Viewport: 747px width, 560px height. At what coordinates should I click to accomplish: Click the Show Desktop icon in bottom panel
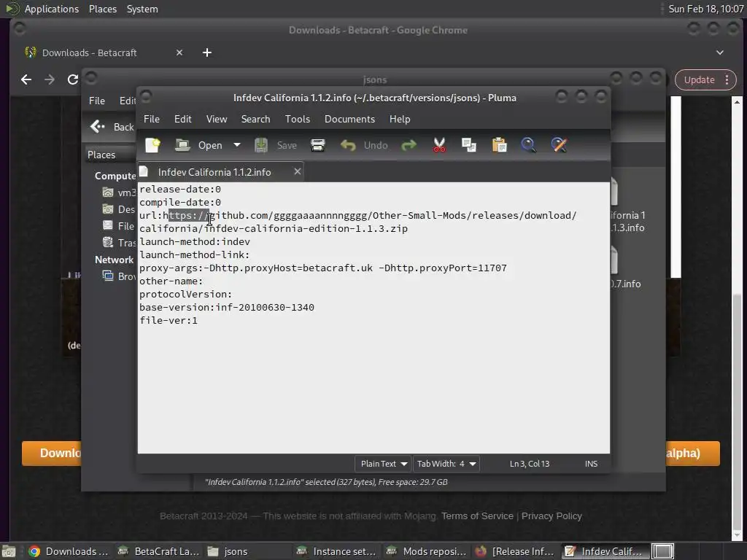tap(9, 551)
